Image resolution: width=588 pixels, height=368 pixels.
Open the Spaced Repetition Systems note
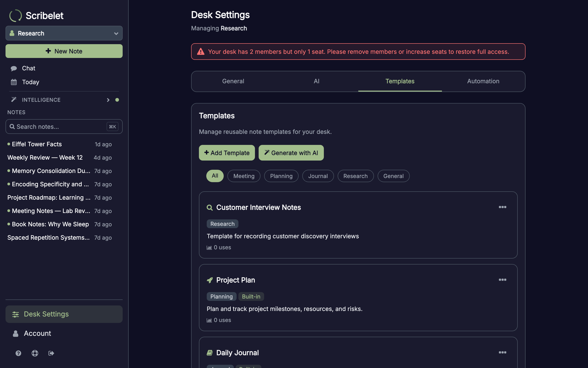coord(59,238)
